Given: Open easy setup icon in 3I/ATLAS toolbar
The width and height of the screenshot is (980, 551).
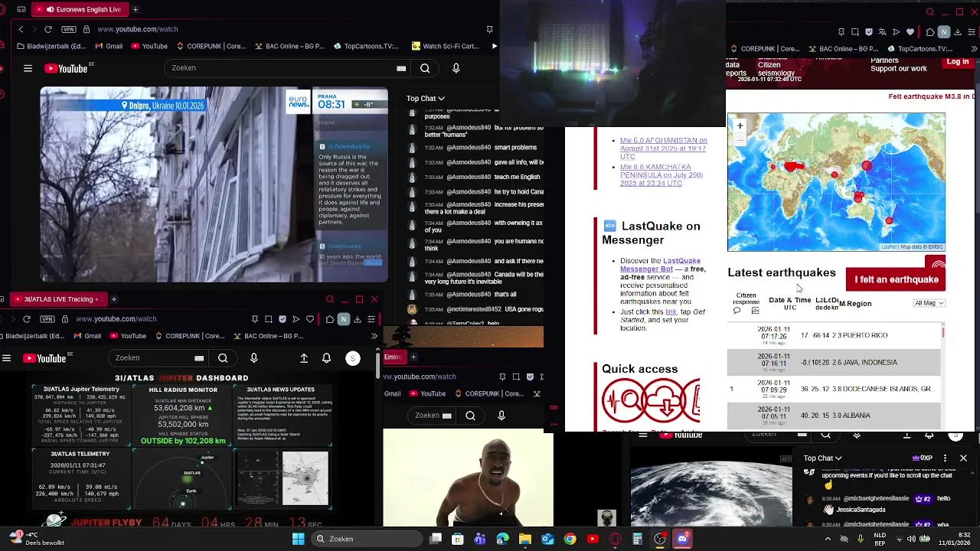Looking at the screenshot, I should pyautogui.click(x=371, y=319).
